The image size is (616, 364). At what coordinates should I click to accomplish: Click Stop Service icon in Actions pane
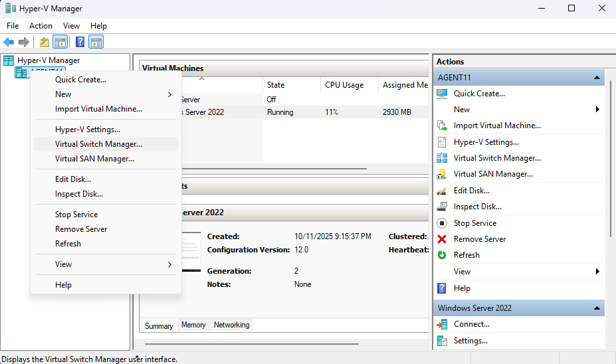click(442, 223)
